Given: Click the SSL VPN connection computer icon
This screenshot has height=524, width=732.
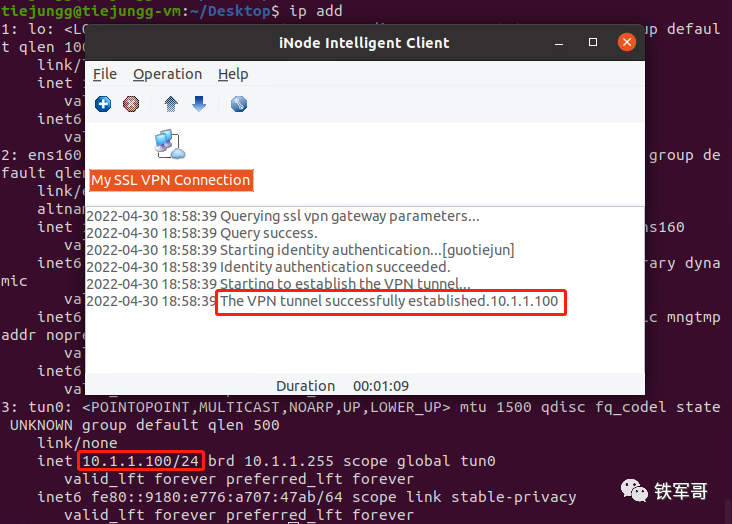Looking at the screenshot, I should [169, 145].
